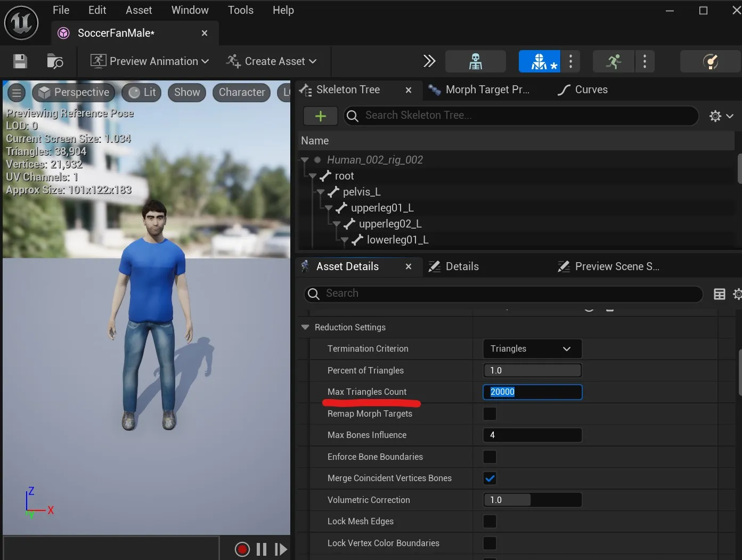Open the Skeleton editor mode

[476, 61]
